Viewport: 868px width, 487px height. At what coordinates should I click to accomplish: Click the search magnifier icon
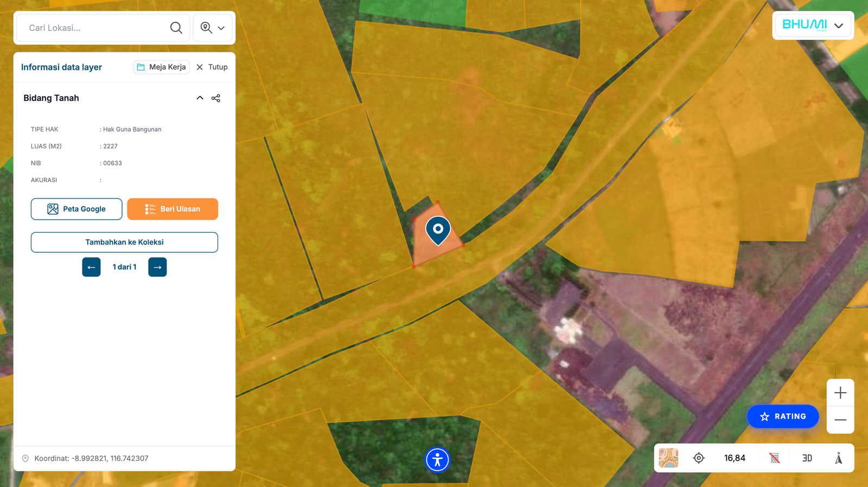point(176,28)
